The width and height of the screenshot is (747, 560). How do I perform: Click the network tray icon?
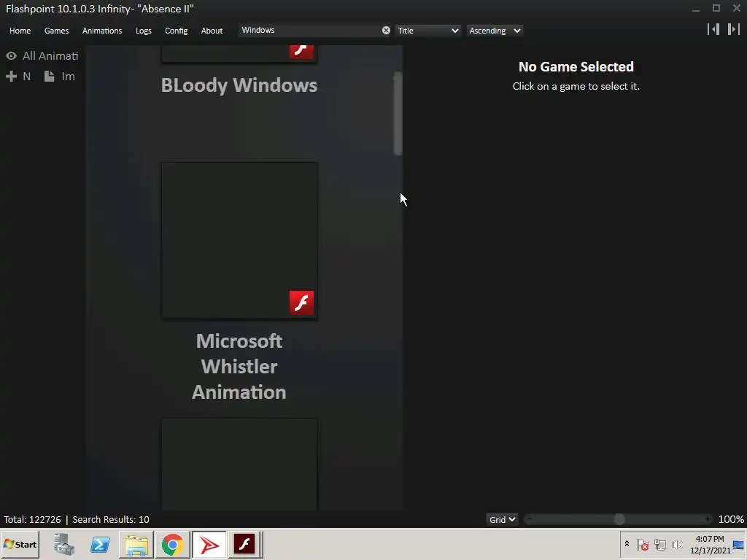pos(659,544)
